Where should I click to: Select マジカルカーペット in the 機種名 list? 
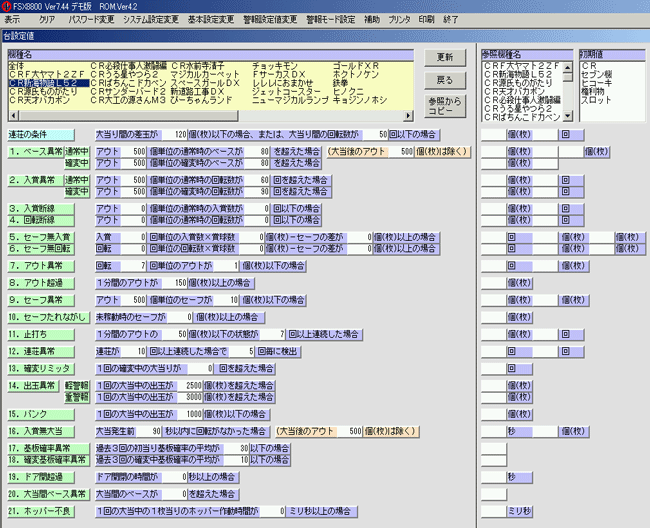[205, 75]
